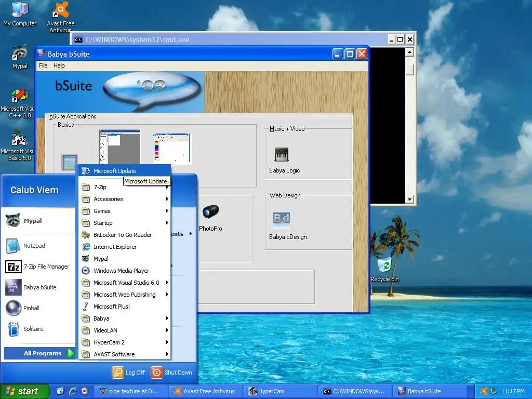Open Notepad from Start menu recent list
Screen dimensions: 532x399
(x=39, y=246)
